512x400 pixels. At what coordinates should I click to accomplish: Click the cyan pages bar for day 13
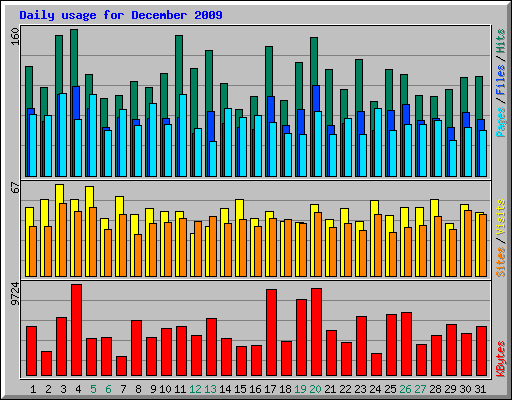213,159
